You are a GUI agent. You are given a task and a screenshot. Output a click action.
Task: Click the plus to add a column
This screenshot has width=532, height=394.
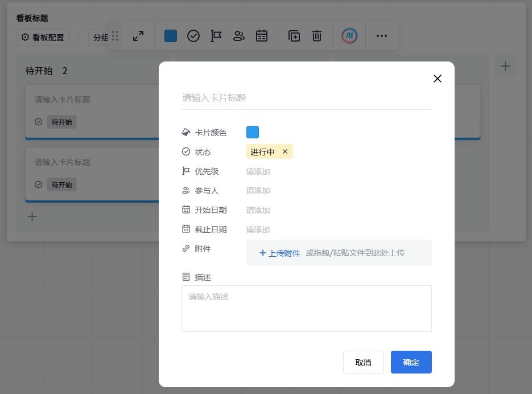(x=505, y=66)
